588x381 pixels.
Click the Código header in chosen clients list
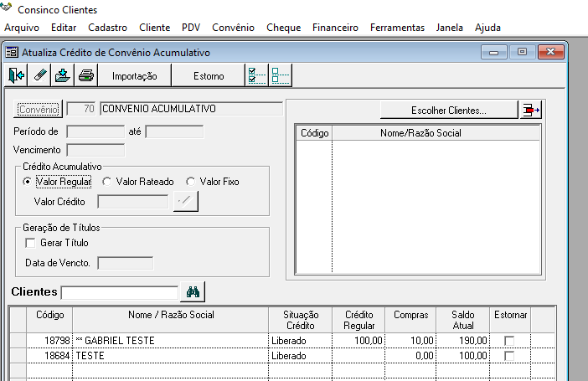coord(314,133)
